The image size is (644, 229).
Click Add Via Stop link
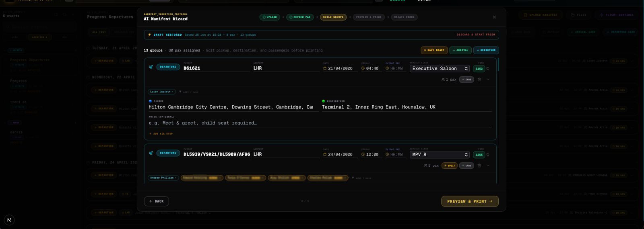point(161,134)
